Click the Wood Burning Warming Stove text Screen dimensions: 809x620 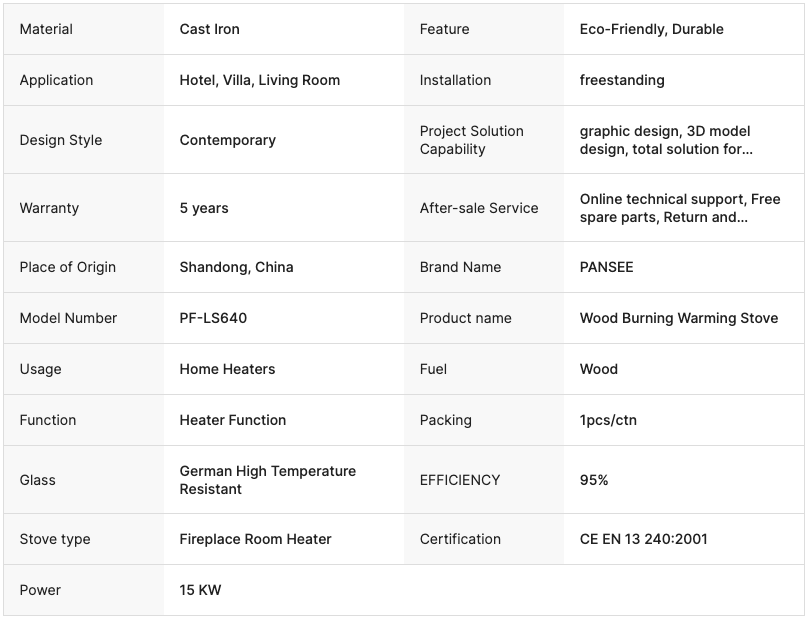(x=678, y=318)
